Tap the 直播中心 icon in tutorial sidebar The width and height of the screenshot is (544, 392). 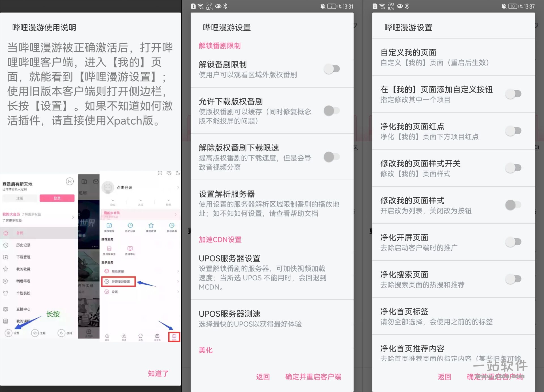point(5,309)
